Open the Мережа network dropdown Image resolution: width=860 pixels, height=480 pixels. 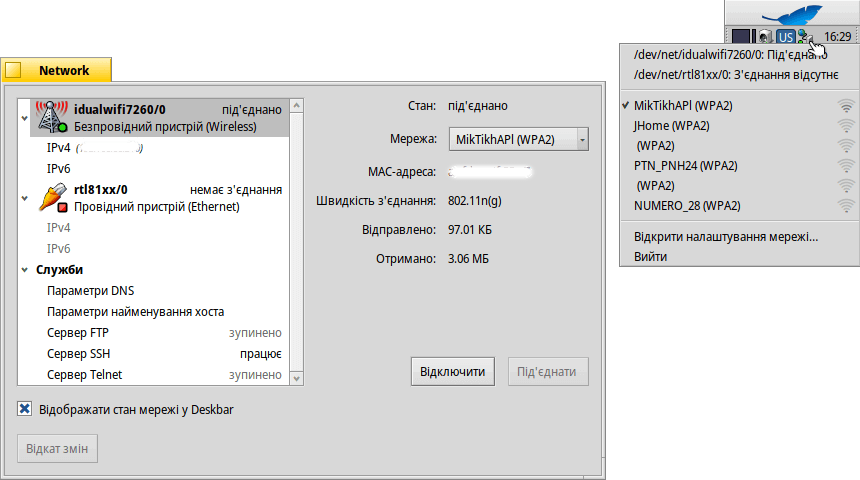pyautogui.click(x=518, y=139)
